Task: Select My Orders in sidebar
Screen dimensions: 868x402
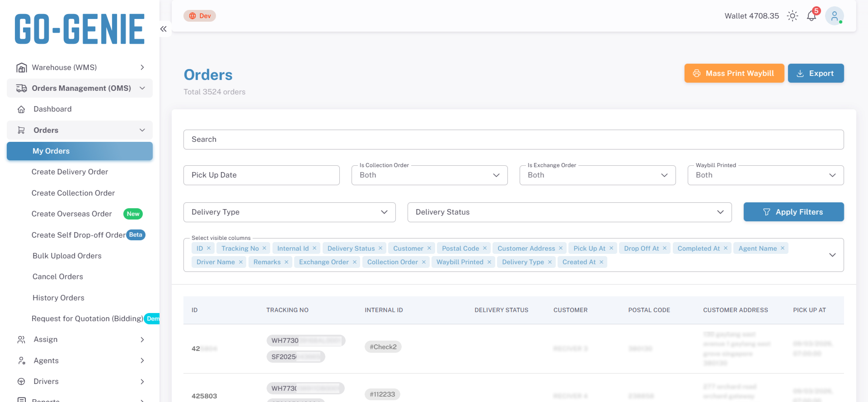Action: pyautogui.click(x=80, y=151)
